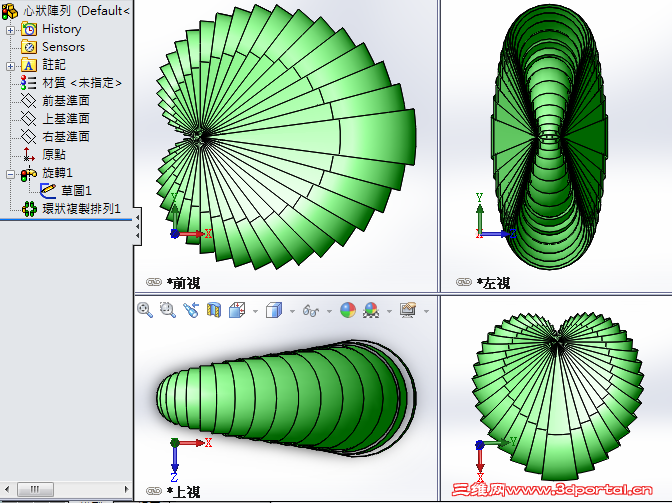This screenshot has width=672, height=503.
Task: Click the Zoom to Fit magnifier icon
Action: pos(145,310)
